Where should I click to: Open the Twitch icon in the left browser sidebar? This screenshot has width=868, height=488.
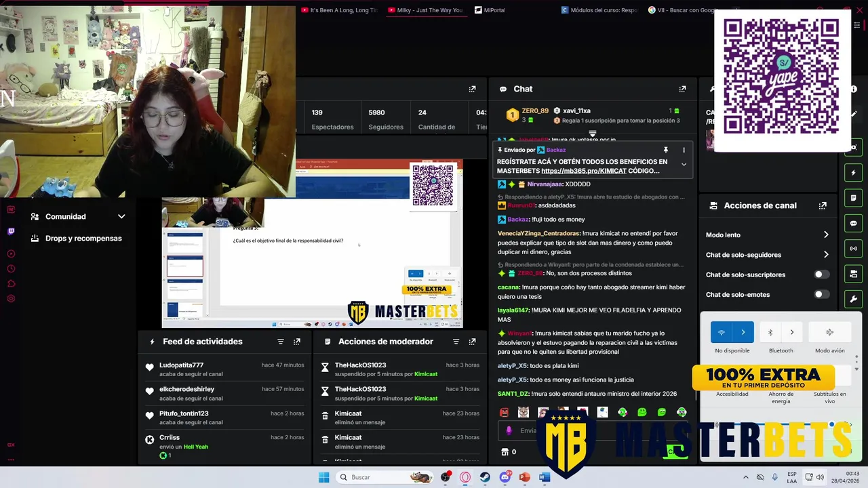11,231
